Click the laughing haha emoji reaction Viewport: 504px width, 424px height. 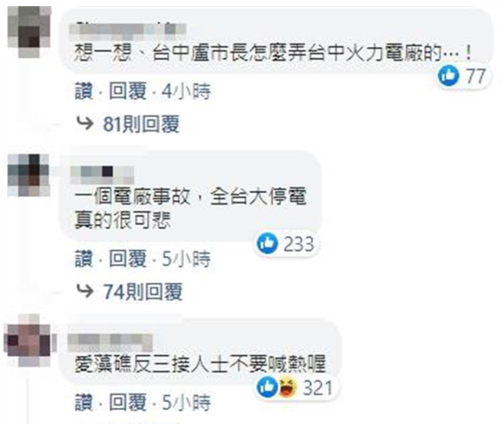click(x=287, y=387)
